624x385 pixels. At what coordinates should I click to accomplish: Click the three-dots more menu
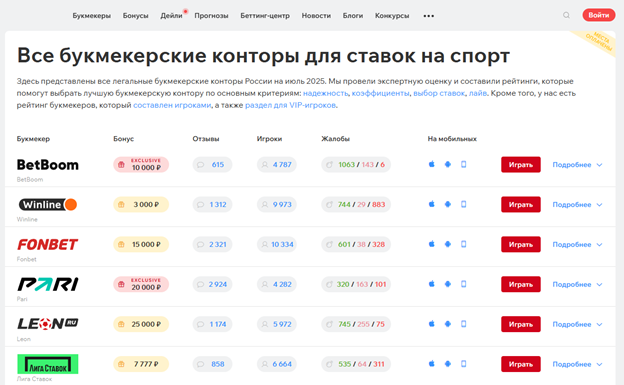pos(429,16)
